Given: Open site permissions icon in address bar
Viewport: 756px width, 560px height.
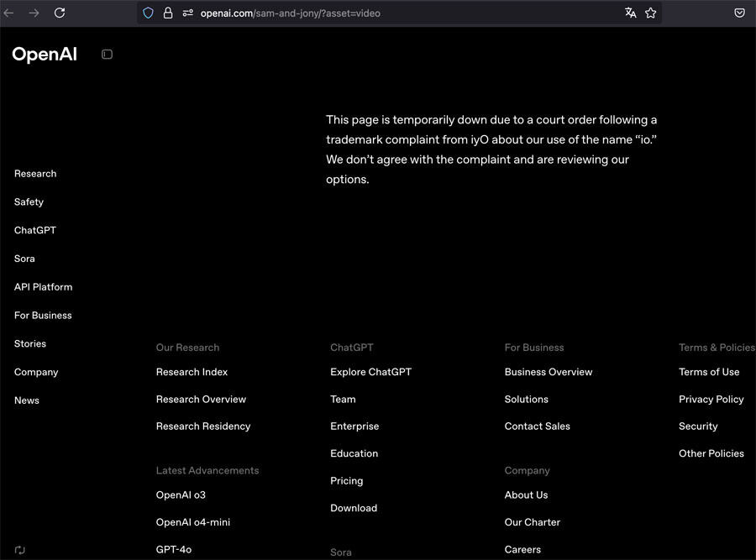Looking at the screenshot, I should click(187, 13).
